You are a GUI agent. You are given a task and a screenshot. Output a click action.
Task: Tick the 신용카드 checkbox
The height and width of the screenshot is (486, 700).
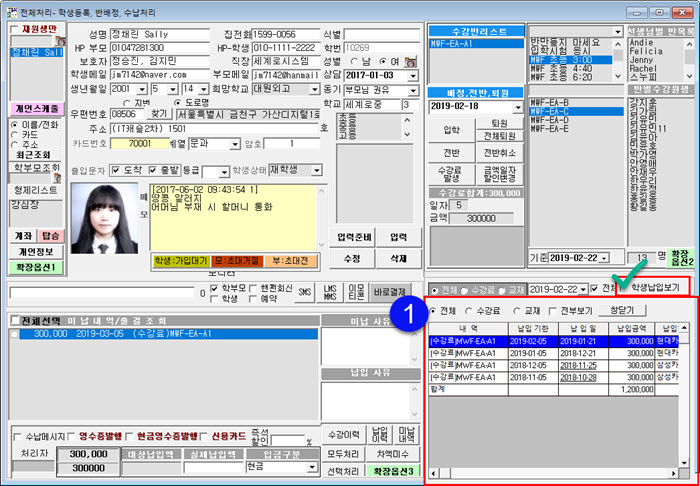[204, 436]
